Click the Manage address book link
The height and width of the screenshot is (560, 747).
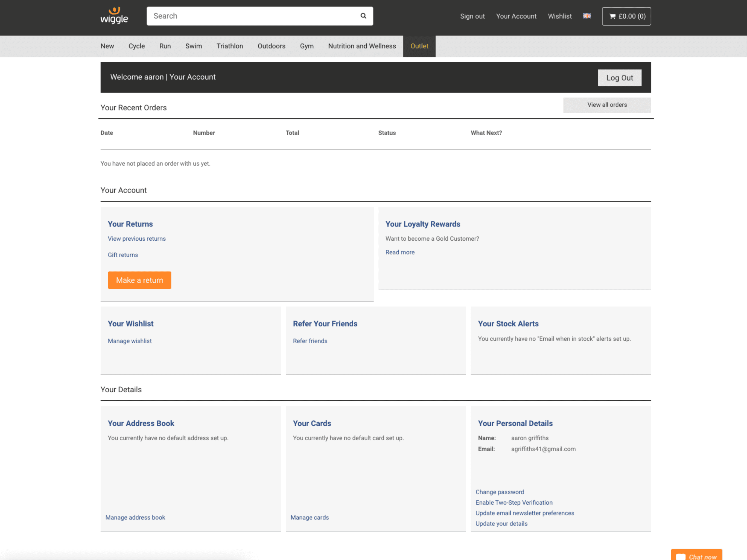tap(135, 517)
